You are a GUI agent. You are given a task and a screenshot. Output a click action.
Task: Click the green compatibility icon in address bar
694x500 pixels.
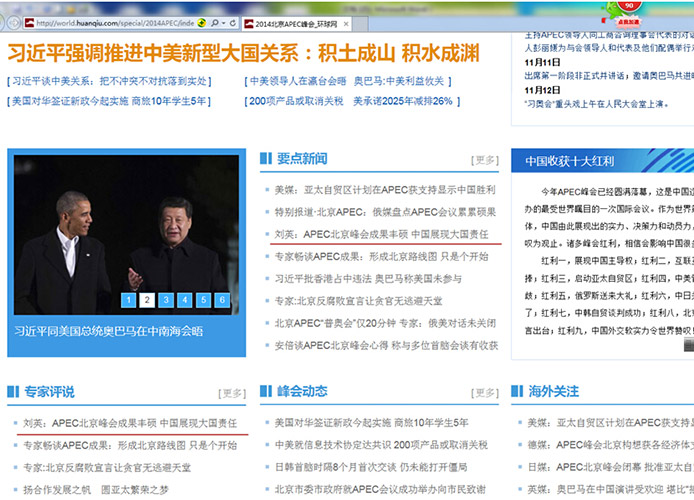click(201, 22)
